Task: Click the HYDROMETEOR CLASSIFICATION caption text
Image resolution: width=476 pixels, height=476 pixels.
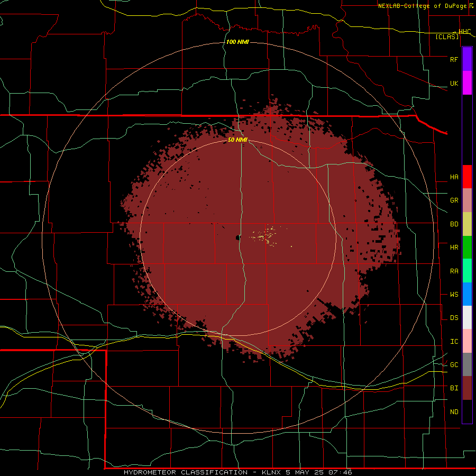Action: point(186,472)
